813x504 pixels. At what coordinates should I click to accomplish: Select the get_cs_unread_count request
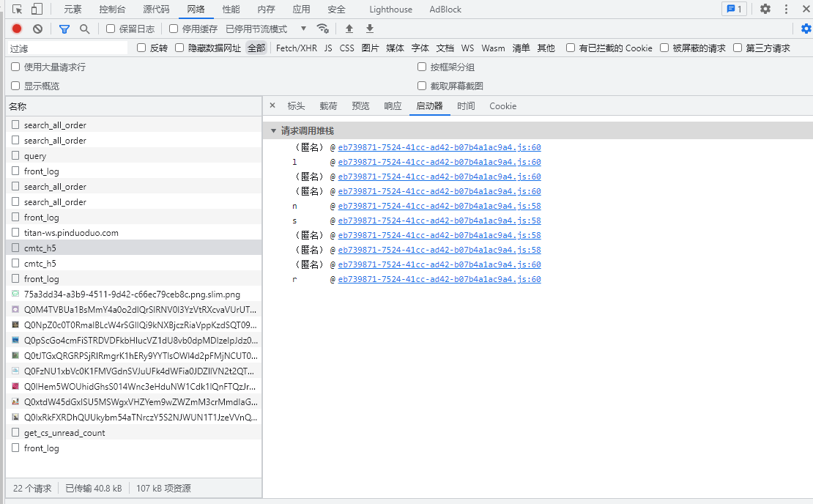tap(134, 432)
